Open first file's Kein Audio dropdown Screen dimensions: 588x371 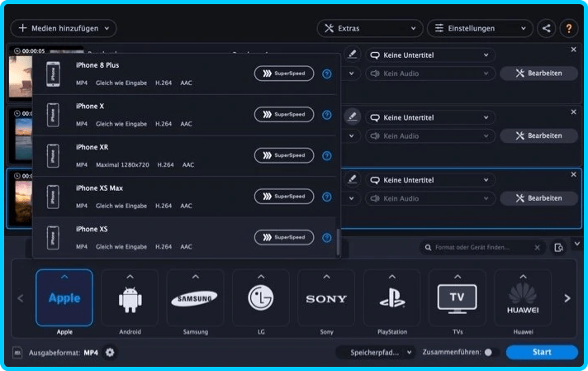pos(430,74)
